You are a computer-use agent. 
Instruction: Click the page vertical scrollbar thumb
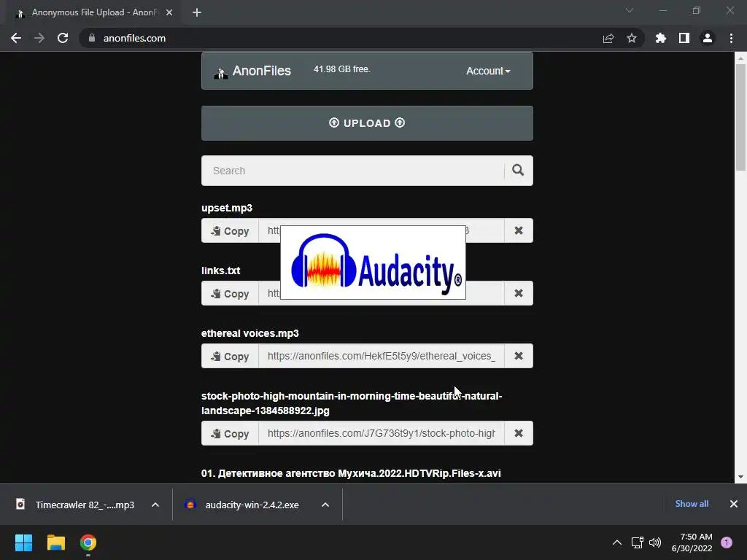[740, 117]
